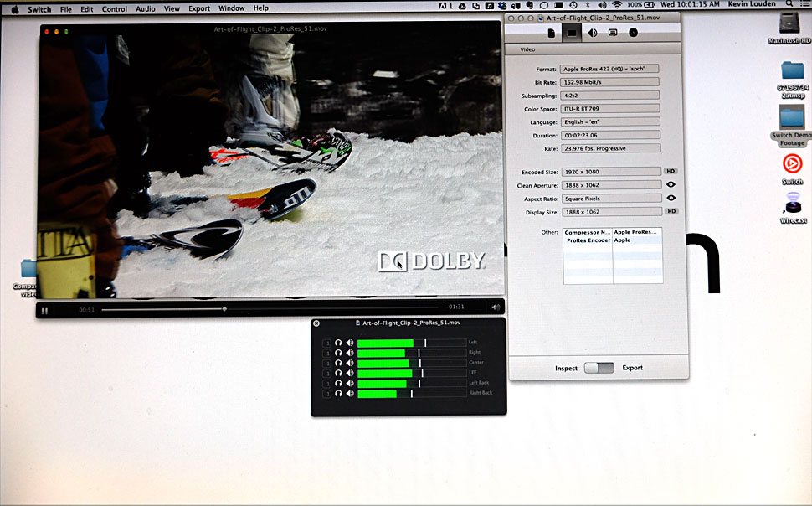Open the file info tab in inspector
This screenshot has width=812, height=506.
(552, 33)
